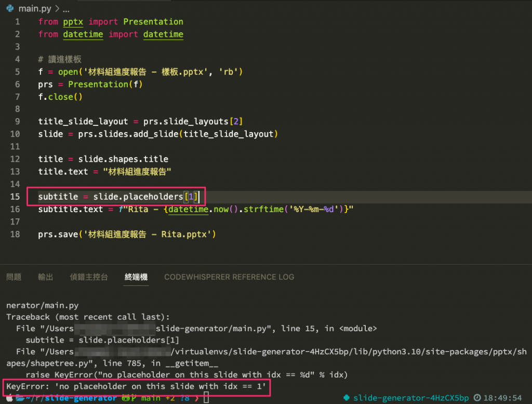532x404 pixels.
Task: Place cursor on line 15 subtitle assignment
Action: pos(117,197)
